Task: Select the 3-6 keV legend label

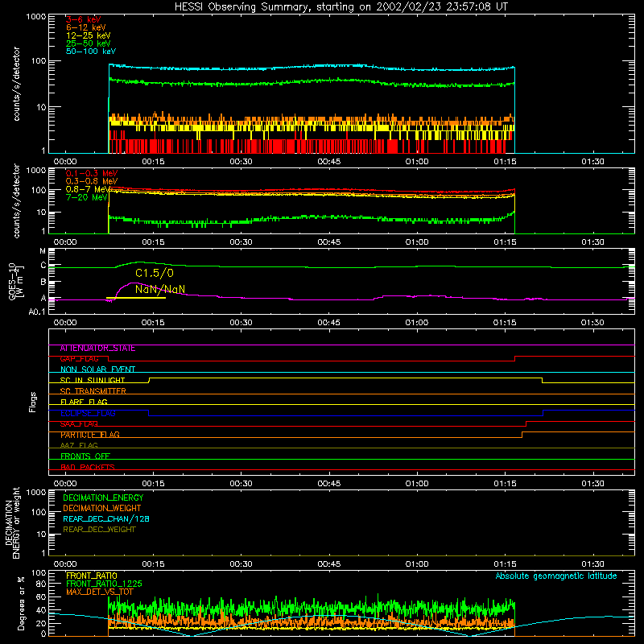Action: tap(84, 19)
